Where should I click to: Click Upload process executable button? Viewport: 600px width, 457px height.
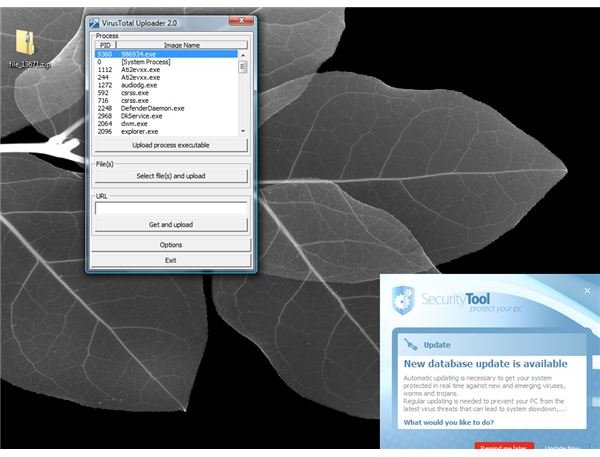tap(171, 145)
